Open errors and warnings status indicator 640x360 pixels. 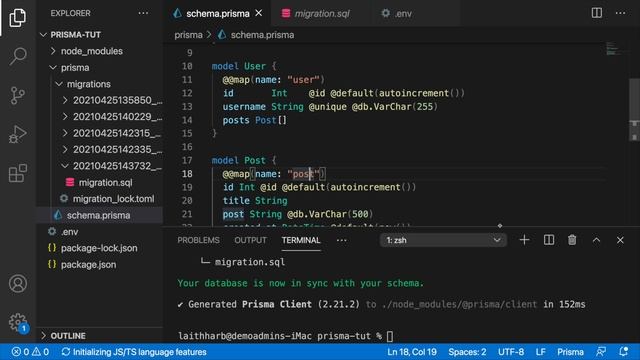[x=30, y=352]
